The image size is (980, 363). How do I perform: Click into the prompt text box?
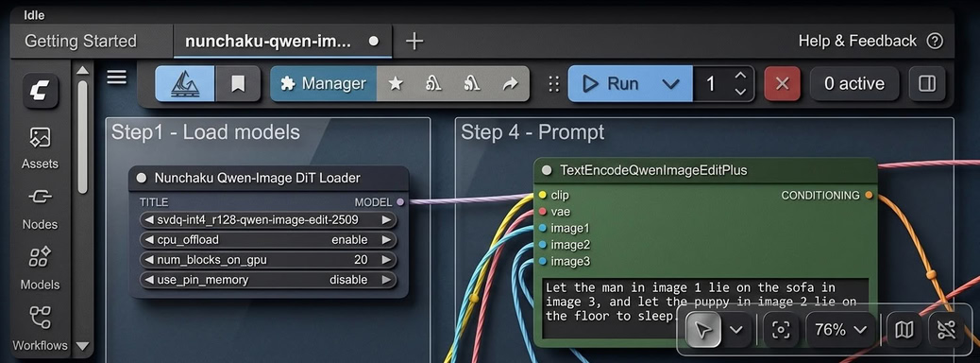(705, 308)
